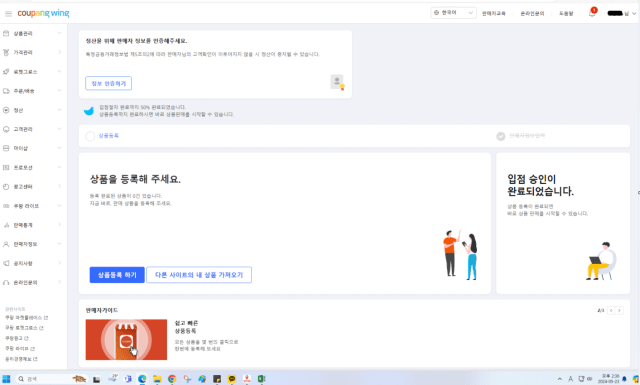The height and width of the screenshot is (385, 640).
Task: Click the orange seller guide thumbnail
Action: pos(126,340)
